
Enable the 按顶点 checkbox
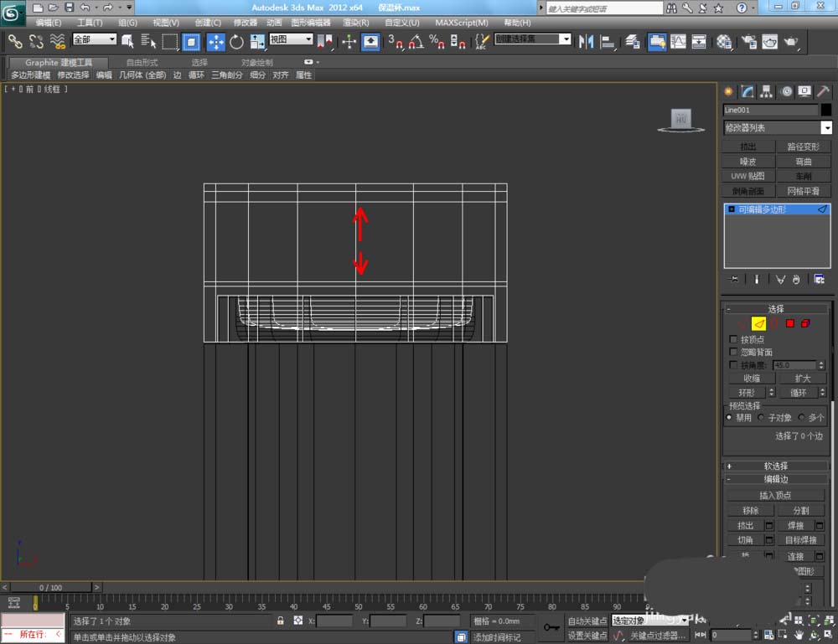coord(734,339)
